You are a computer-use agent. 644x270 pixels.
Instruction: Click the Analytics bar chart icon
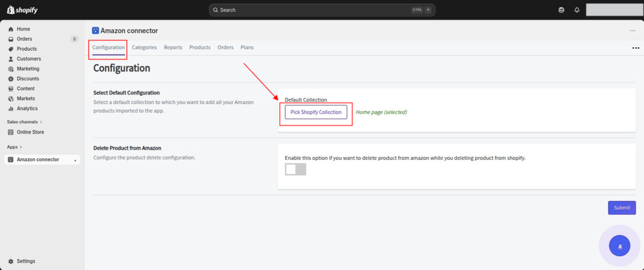(11, 108)
